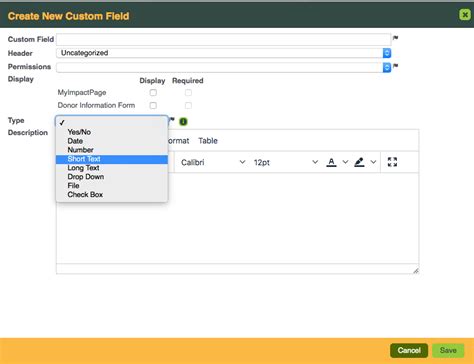The width and height of the screenshot is (474, 364).
Task: Click the text color A icon
Action: [x=331, y=162]
